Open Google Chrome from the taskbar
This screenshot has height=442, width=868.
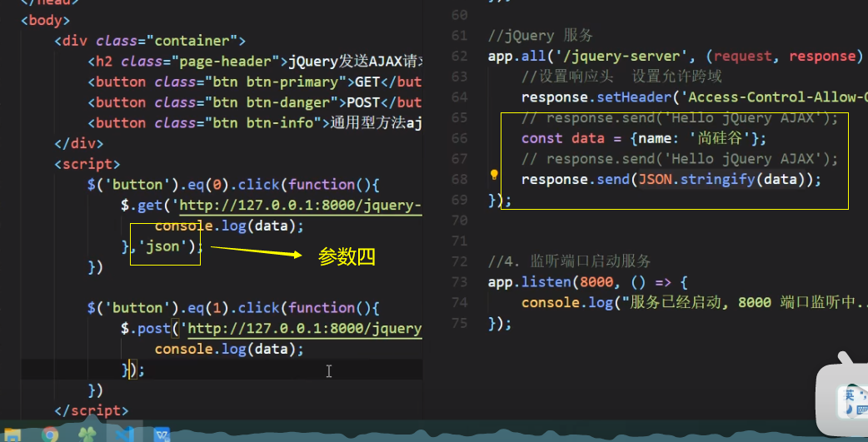pyautogui.click(x=49, y=435)
